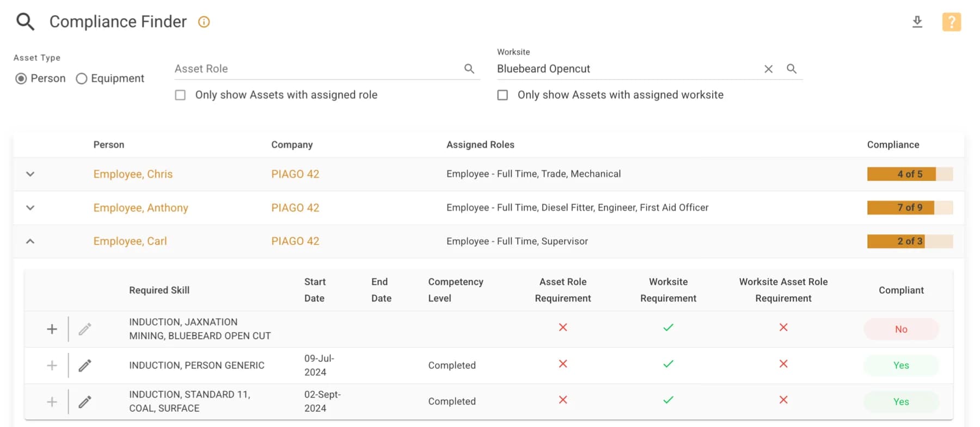Click the 09-Jul-2024 start date cell
This screenshot has width=980, height=427.
pyautogui.click(x=319, y=365)
